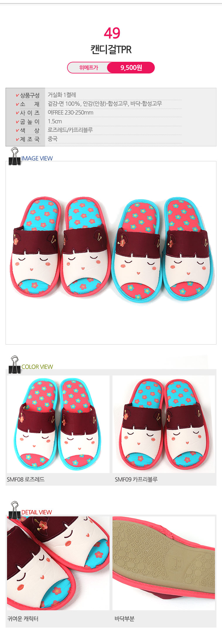Click the red checkmark next to 사이즈
Screen dimensions: 222x644
[17, 113]
